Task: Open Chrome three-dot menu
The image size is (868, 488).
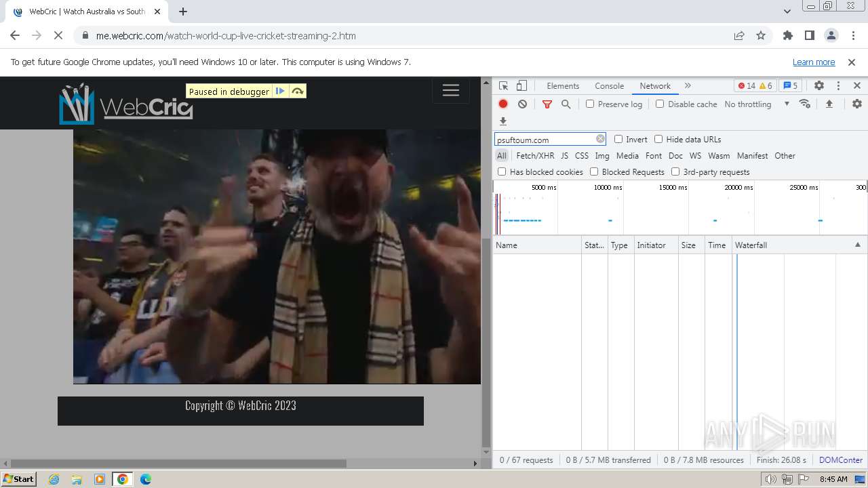Action: pyautogui.click(x=852, y=35)
